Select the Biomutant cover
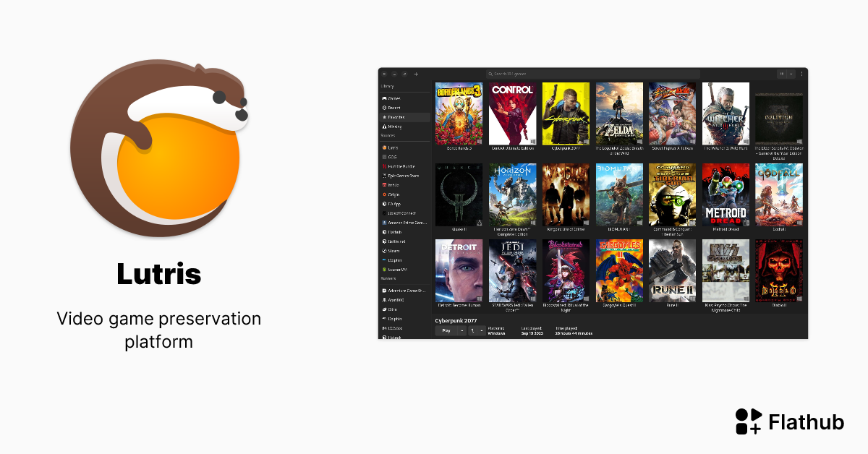Screen dimensions: 868x454 [x=619, y=194]
